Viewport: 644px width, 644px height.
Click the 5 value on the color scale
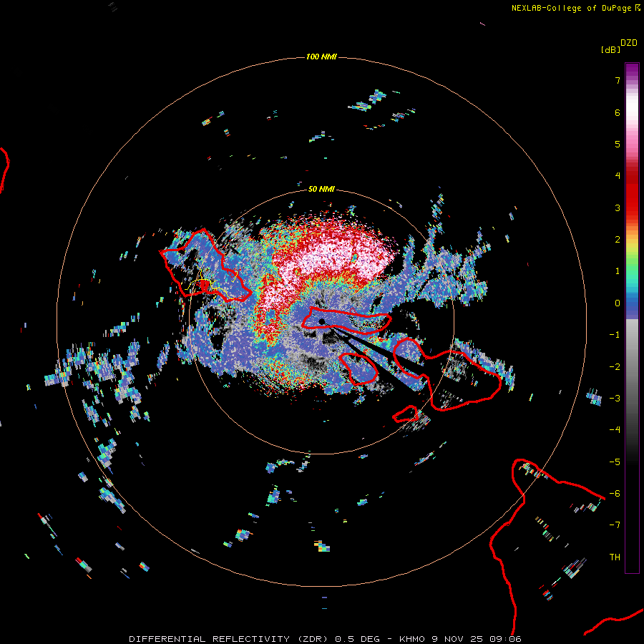618,144
